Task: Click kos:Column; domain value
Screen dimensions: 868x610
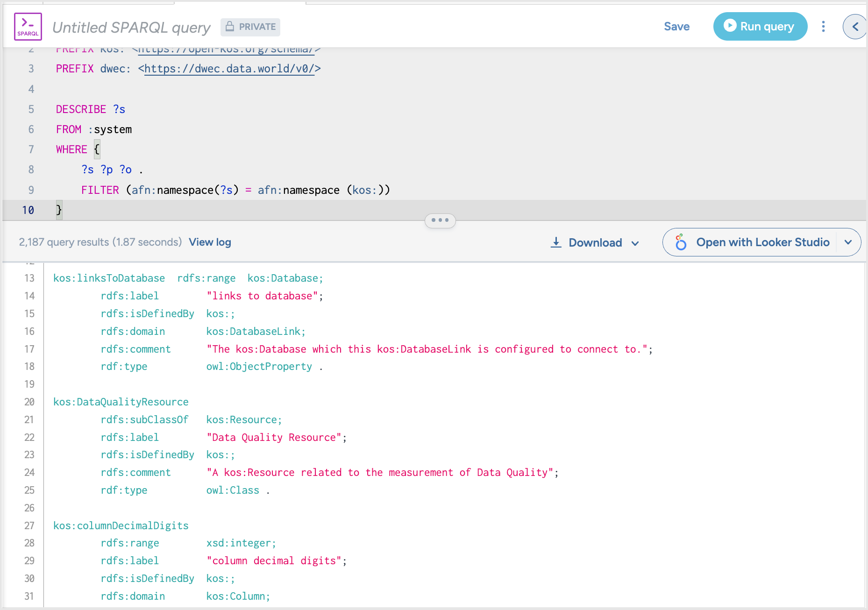Action: (x=238, y=596)
